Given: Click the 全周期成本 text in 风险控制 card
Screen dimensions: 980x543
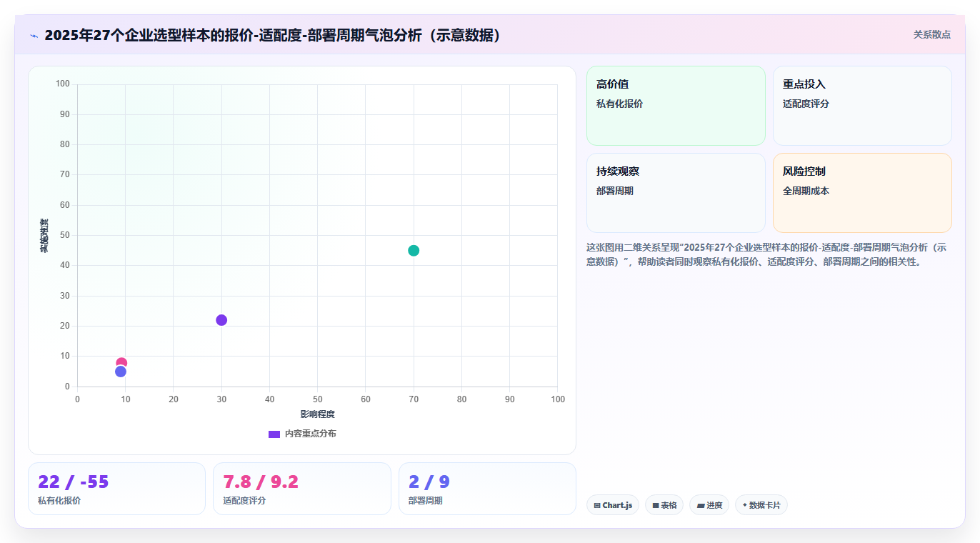Looking at the screenshot, I should (806, 191).
